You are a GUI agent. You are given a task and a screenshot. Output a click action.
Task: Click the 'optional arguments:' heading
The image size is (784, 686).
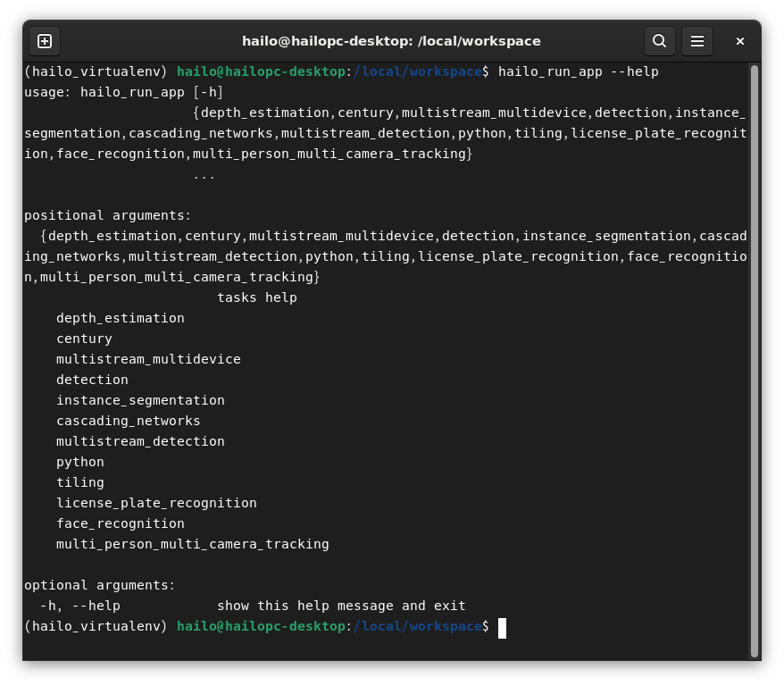pyautogui.click(x=99, y=585)
